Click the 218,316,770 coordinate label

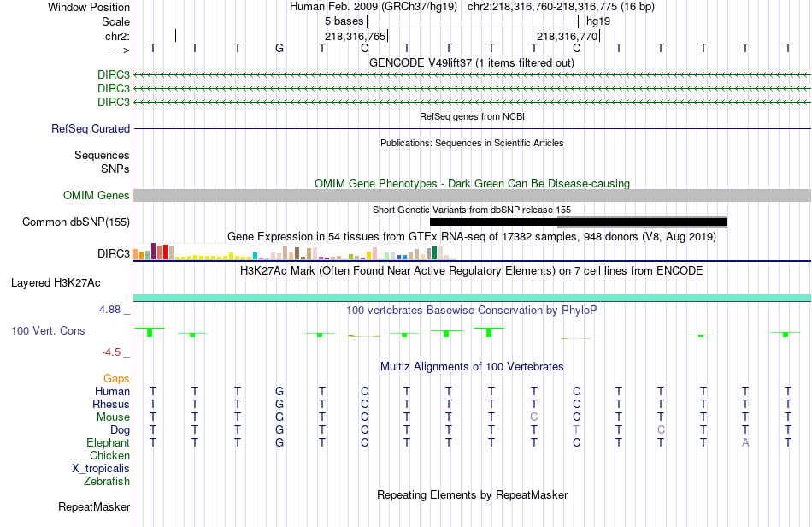567,36
